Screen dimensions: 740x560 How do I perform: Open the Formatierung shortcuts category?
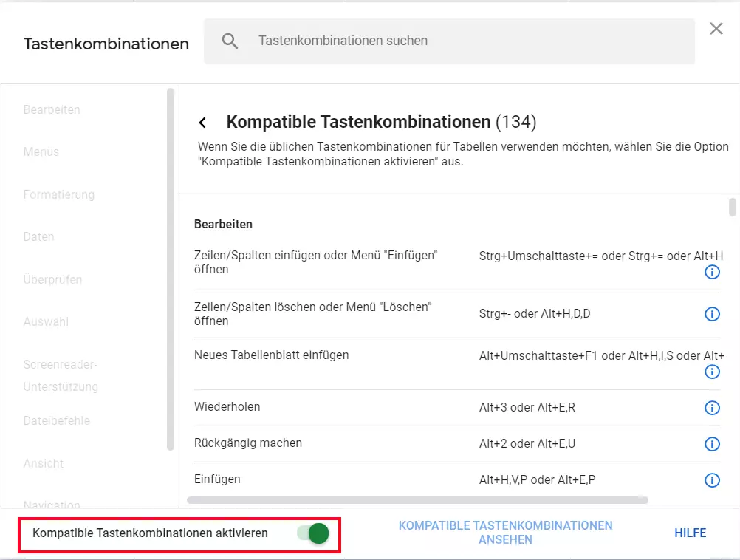pyautogui.click(x=59, y=195)
